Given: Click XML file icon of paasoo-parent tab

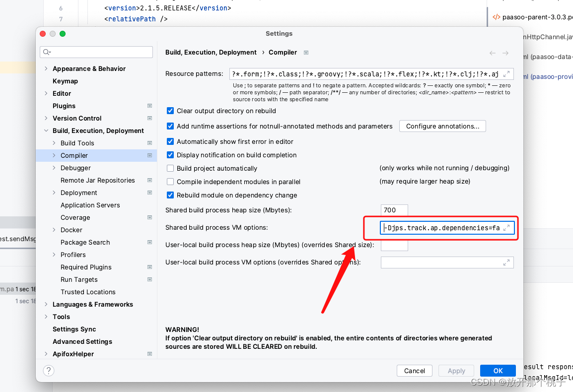Looking at the screenshot, I should (x=496, y=17).
